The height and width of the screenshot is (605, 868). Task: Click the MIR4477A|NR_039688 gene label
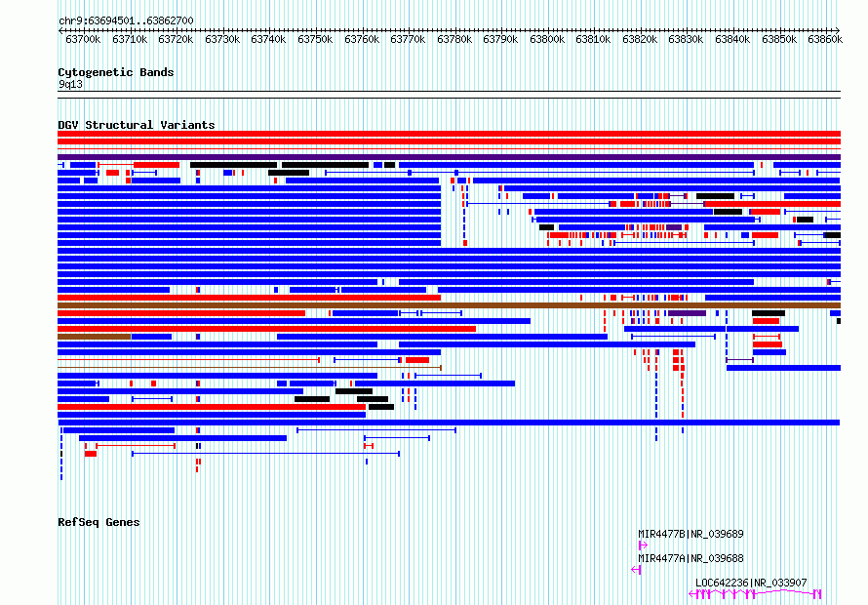click(x=690, y=558)
